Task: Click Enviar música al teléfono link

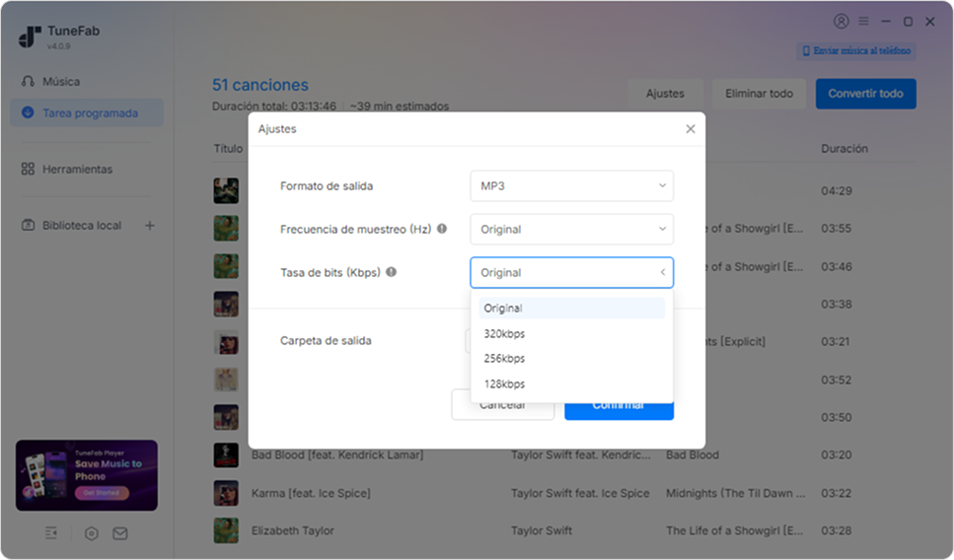Action: coord(856,51)
